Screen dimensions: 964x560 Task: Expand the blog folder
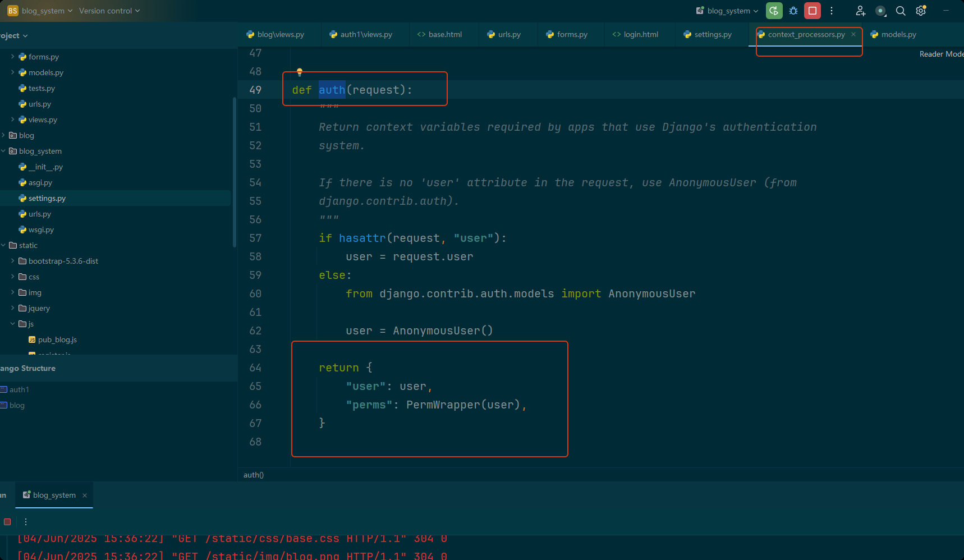tap(3, 135)
